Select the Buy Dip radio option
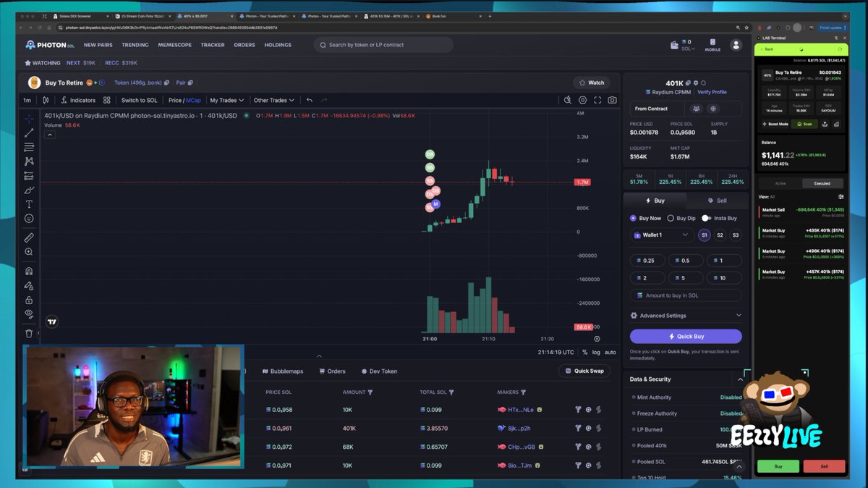The height and width of the screenshot is (488, 868). [x=681, y=218]
